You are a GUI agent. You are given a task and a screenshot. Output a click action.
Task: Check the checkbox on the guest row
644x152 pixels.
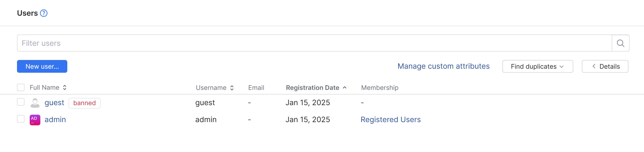click(x=21, y=102)
